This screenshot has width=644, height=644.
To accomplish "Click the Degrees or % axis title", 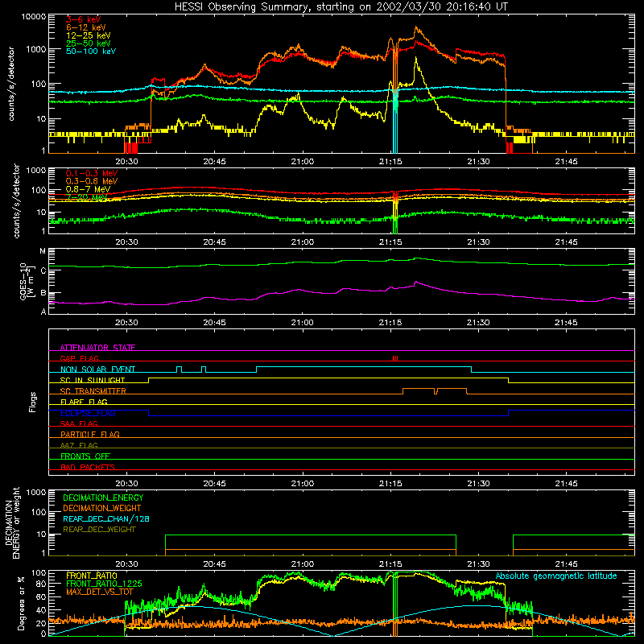I will 21,603.
